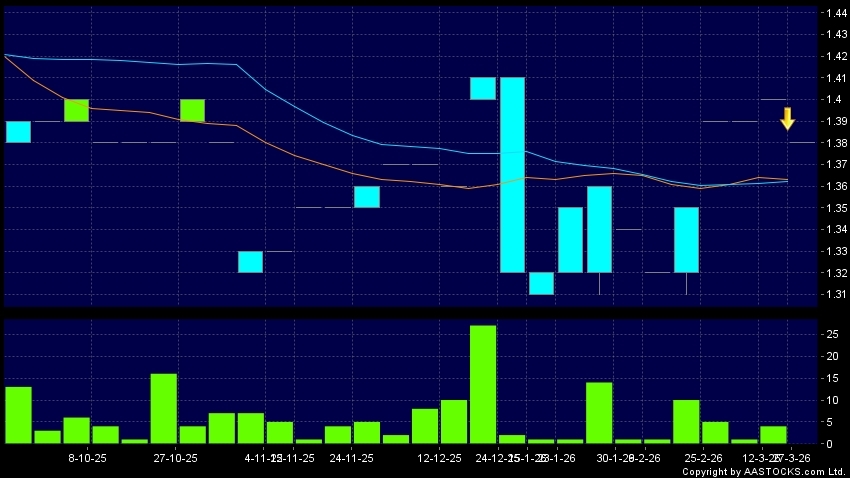
Task: Select the first volume bar on the left
Action: (18, 414)
